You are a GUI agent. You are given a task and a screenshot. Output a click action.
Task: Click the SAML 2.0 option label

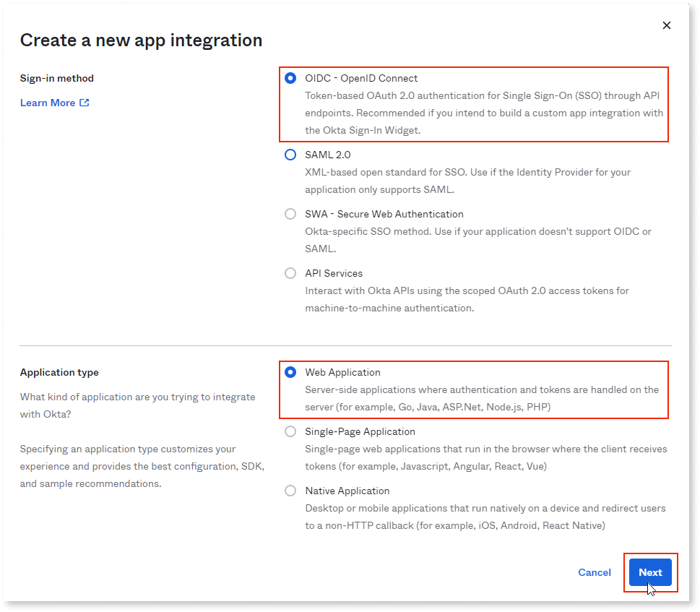329,155
